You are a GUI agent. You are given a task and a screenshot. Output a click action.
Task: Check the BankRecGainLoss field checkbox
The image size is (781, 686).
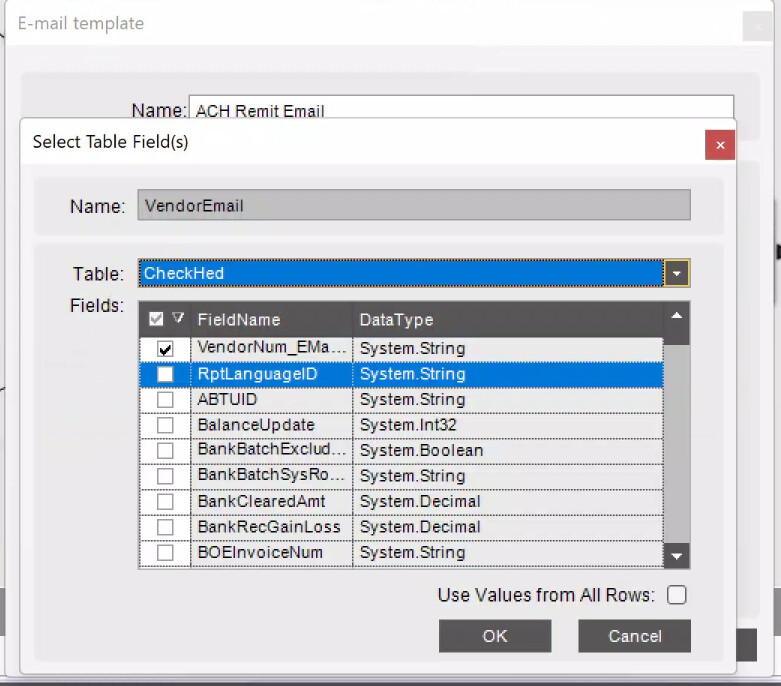[165, 527]
